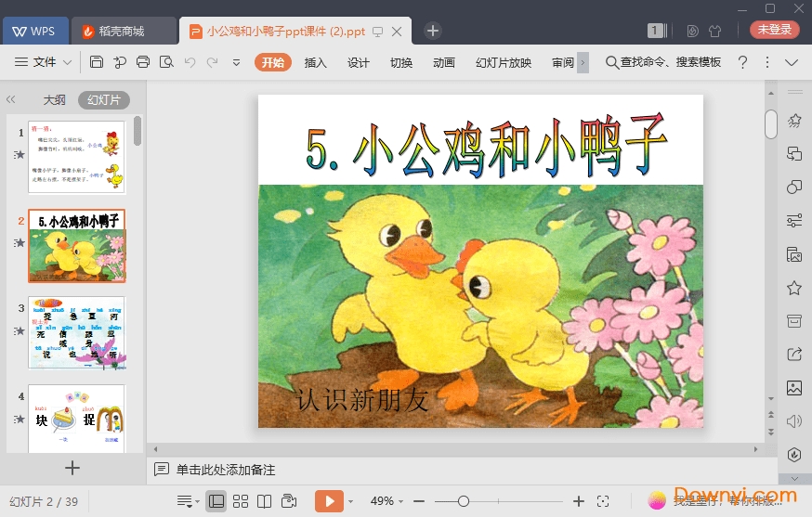Screen dimensions: 812x517
Task: Click the 认识新朋友 caption on slide
Action: (x=361, y=399)
